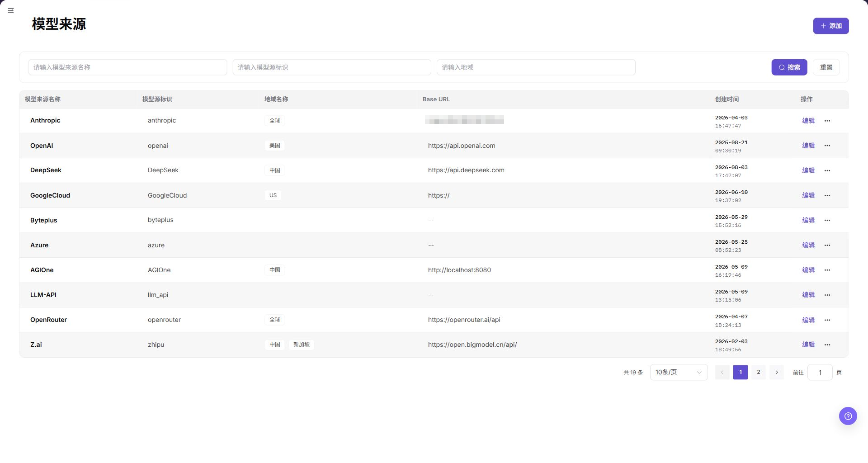Click the 中国 tag in Z.ai row
The width and height of the screenshot is (868, 463).
click(275, 345)
